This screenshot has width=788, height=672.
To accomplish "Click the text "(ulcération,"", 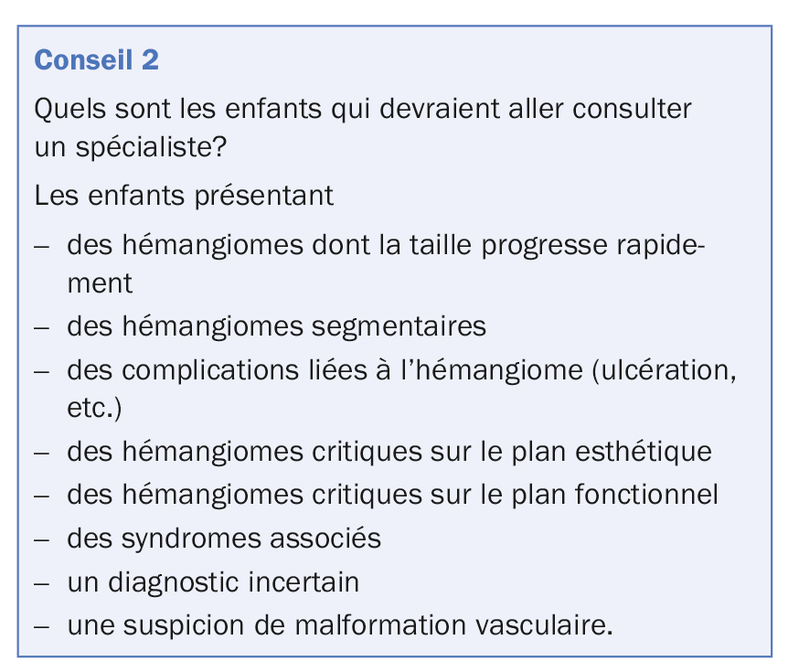I will (671, 370).
